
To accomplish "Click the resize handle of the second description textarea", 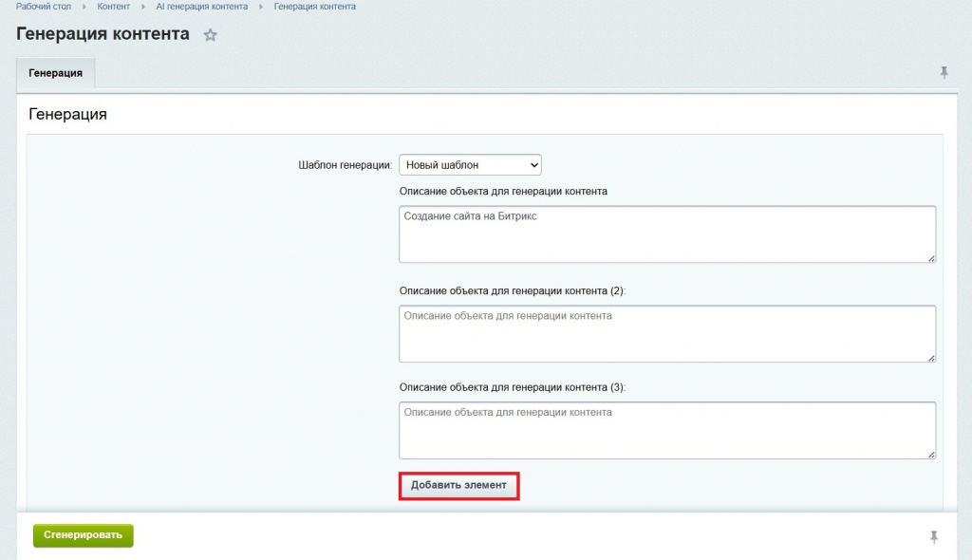I will [931, 357].
